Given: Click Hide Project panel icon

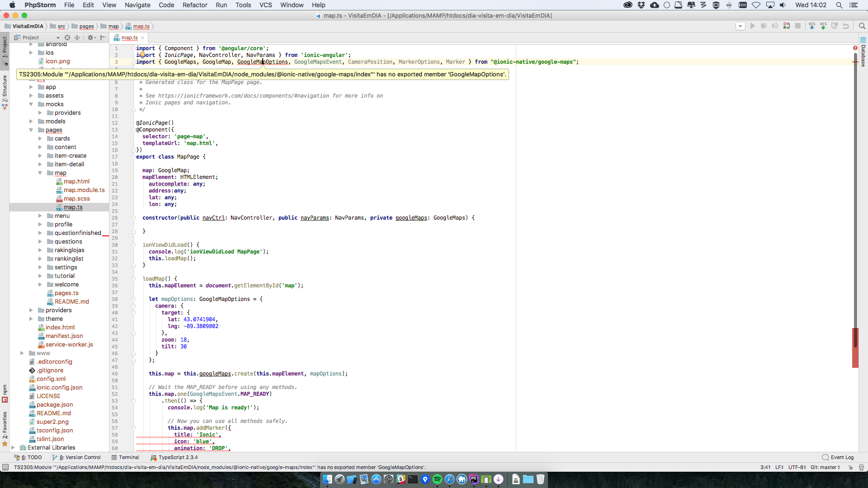Looking at the screenshot, I should point(103,38).
